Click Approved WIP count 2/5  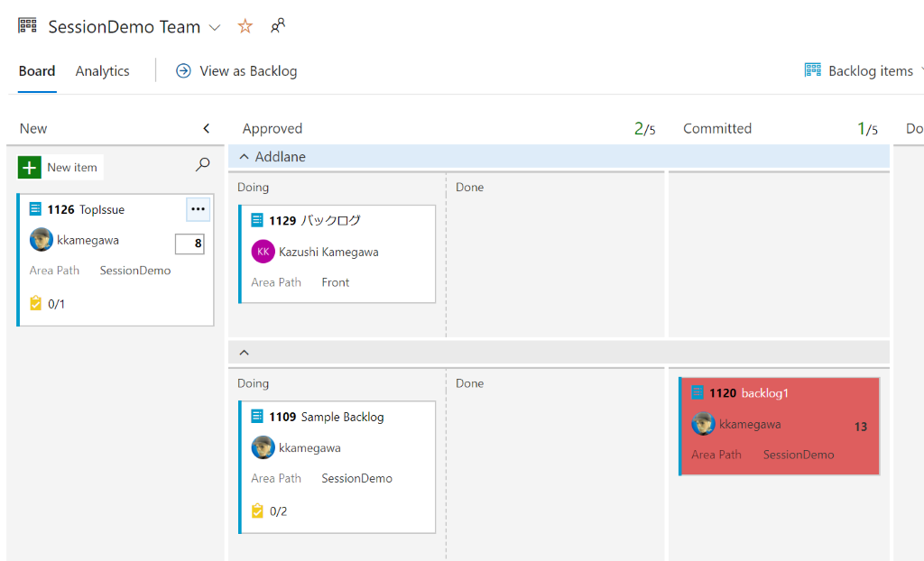(644, 128)
